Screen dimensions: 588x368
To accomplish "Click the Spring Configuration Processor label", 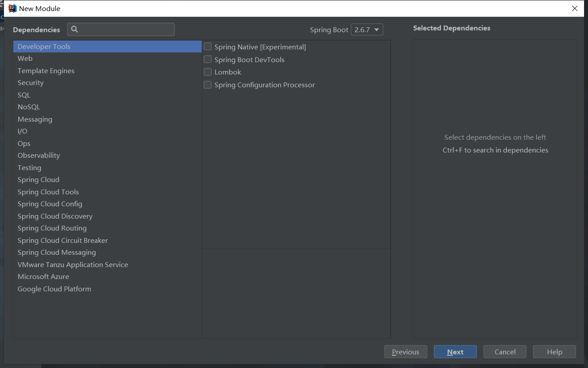I will coord(265,85).
